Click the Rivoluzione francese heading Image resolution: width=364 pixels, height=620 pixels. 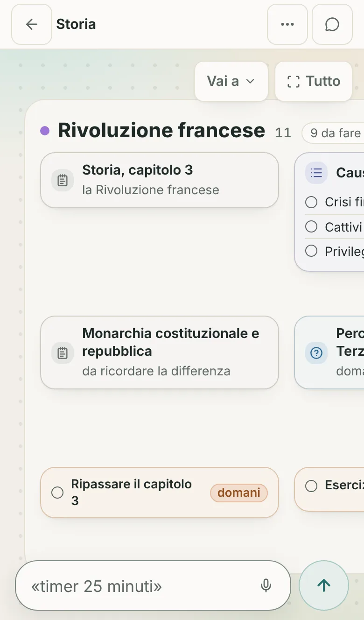[161, 131]
